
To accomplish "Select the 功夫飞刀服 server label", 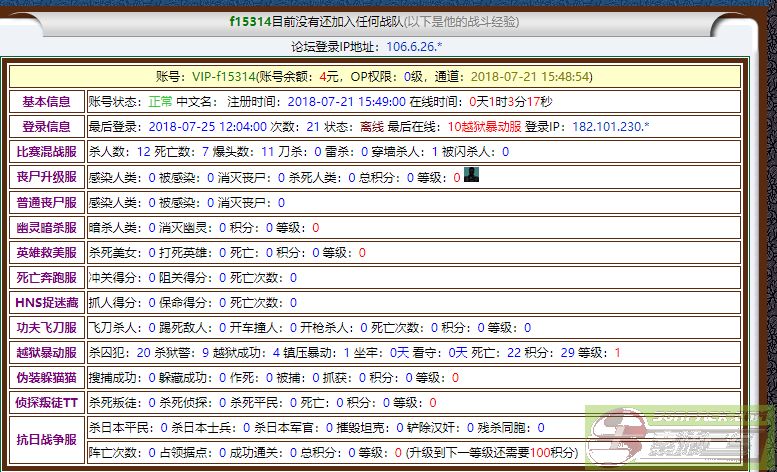I will point(46,327).
